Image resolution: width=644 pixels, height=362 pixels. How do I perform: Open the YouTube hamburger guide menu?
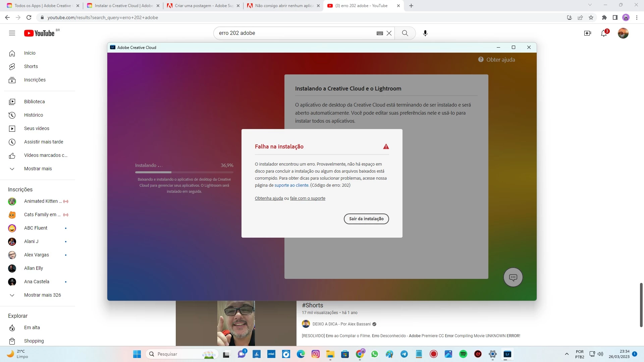click(12, 33)
